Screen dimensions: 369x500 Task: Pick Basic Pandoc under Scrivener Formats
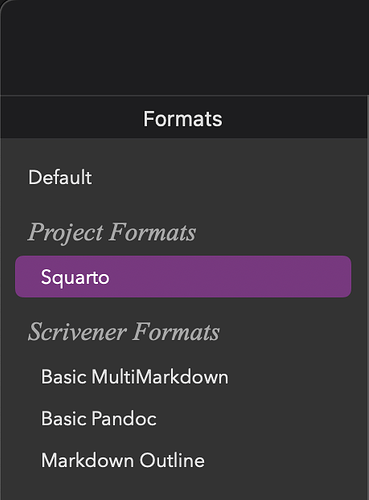(99, 419)
